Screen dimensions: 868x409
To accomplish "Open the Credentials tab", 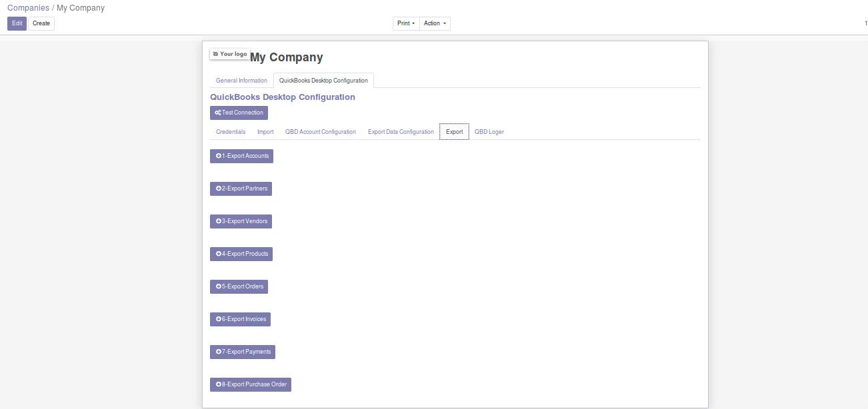I will [231, 132].
